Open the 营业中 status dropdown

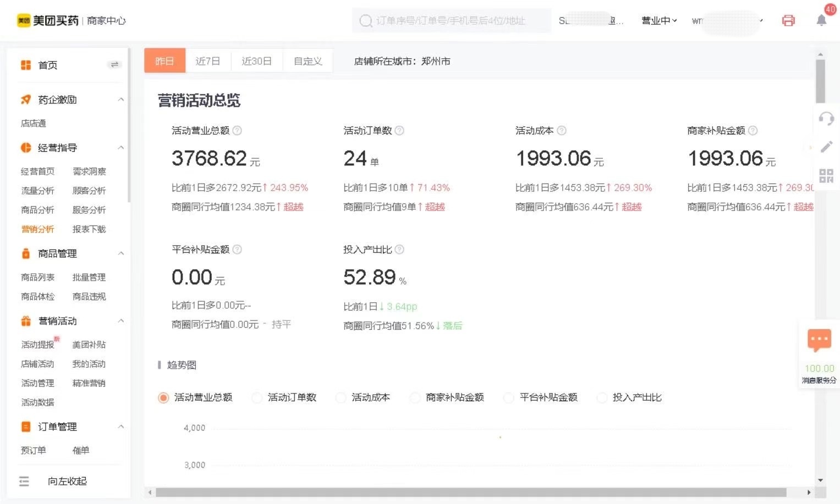click(658, 21)
